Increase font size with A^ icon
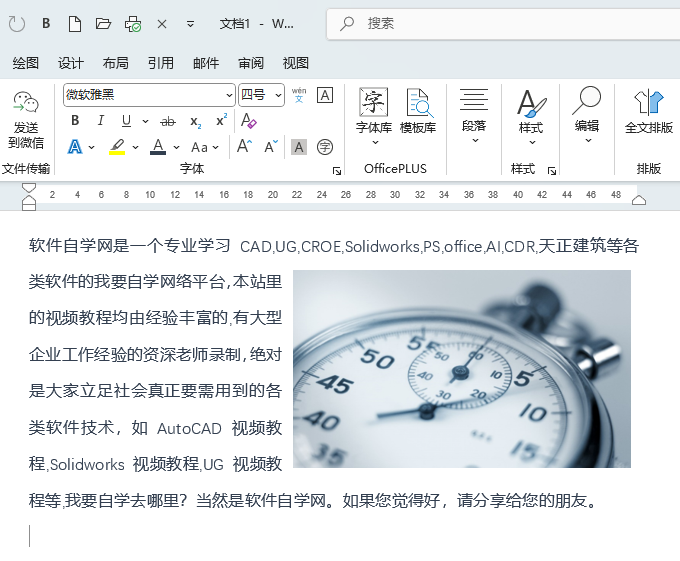680x561 pixels. click(x=245, y=147)
